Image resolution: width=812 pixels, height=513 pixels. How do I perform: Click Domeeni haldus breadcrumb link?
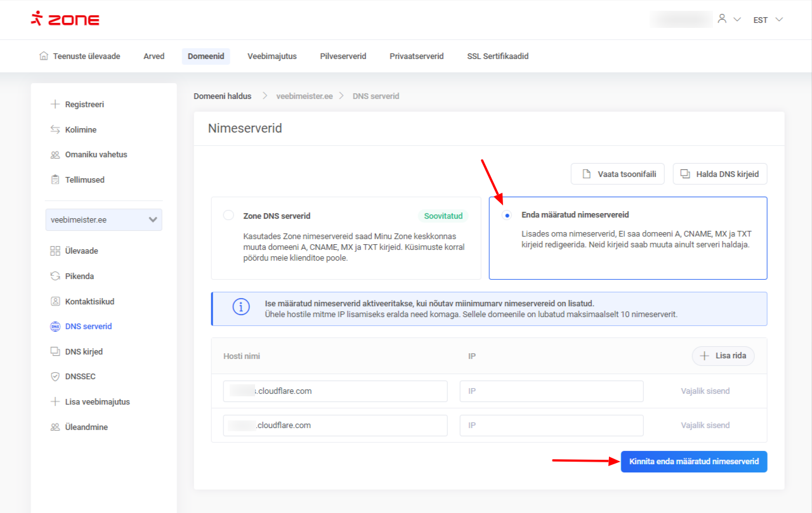pyautogui.click(x=222, y=96)
